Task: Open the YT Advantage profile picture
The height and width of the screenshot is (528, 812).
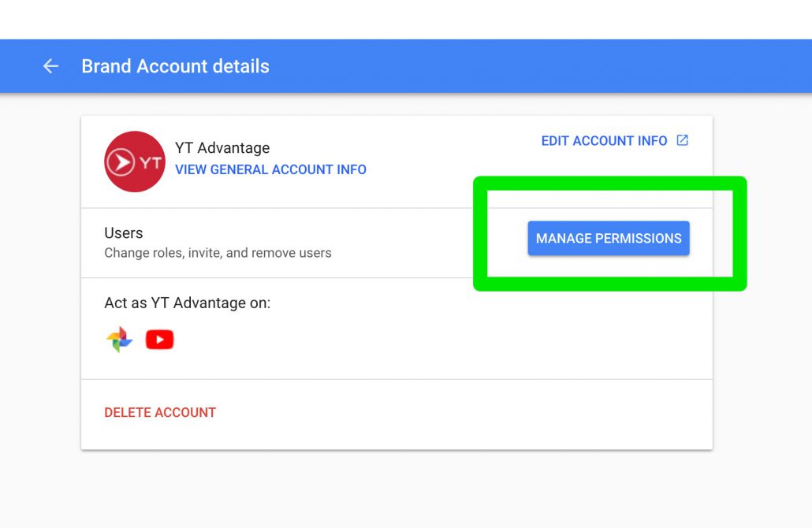Action: [x=135, y=162]
